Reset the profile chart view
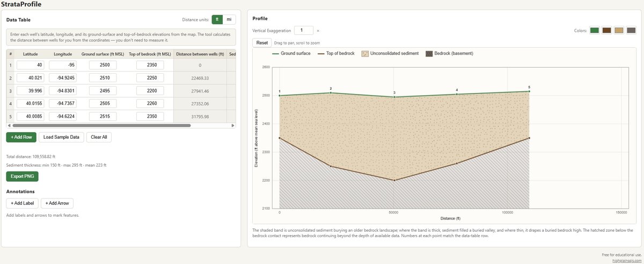This screenshot has height=264, width=644. click(262, 42)
